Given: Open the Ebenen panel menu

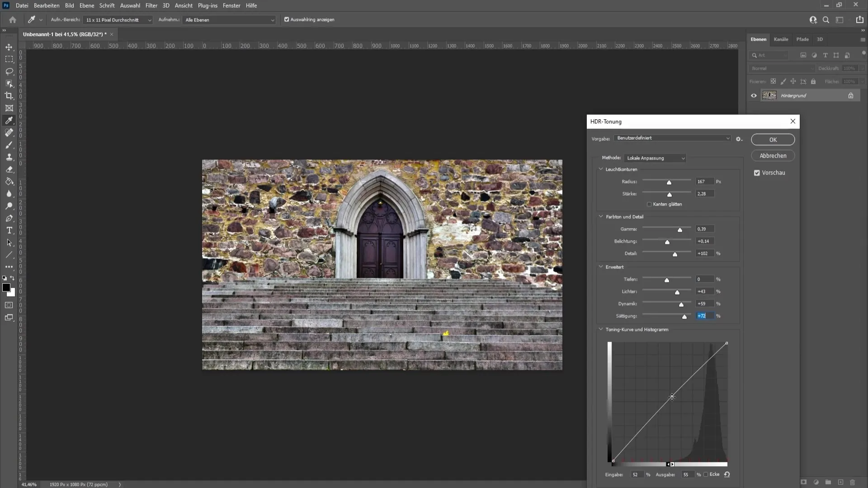Looking at the screenshot, I should 863,39.
